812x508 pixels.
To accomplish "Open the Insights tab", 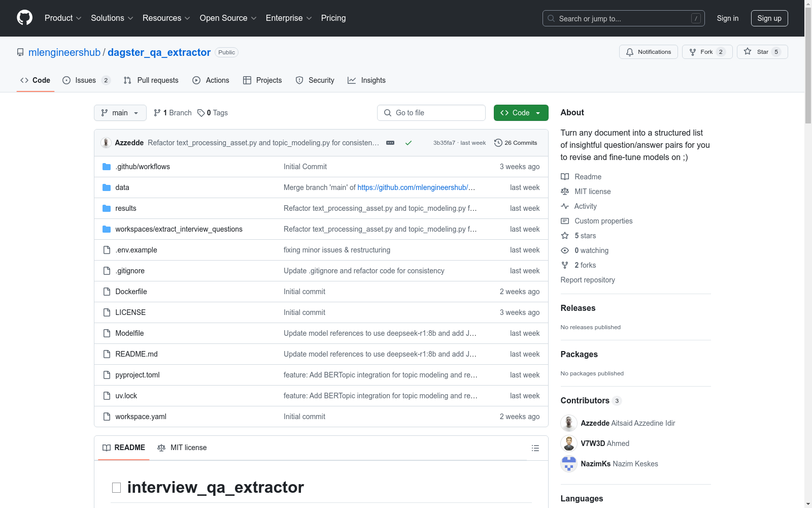I will tap(366, 80).
